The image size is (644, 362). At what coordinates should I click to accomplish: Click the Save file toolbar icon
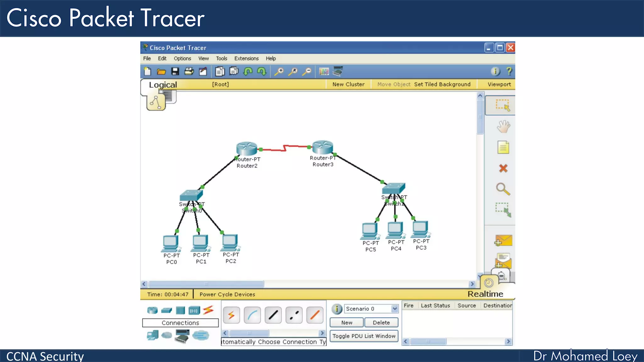coord(175,72)
